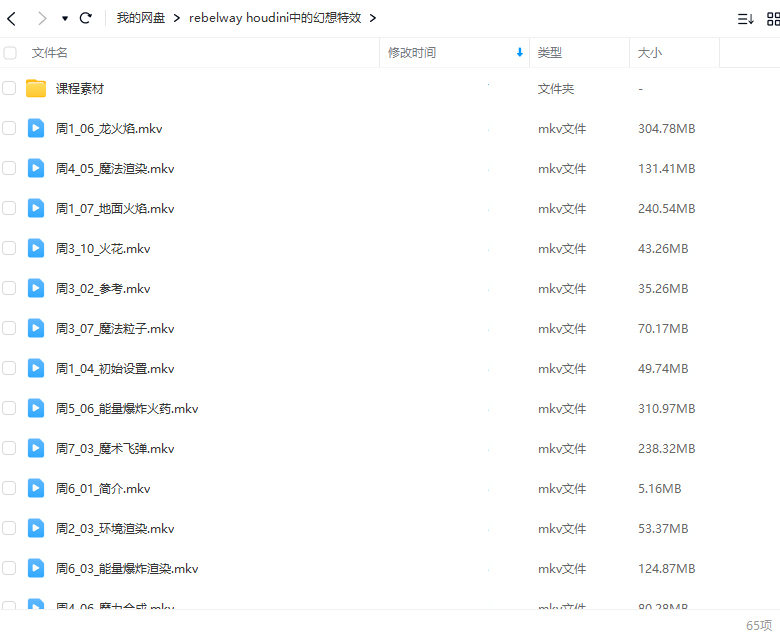Image resolution: width=780 pixels, height=635 pixels.
Task: Open the file 周5_06_能量爆炸火药.mkv
Action: coord(127,408)
